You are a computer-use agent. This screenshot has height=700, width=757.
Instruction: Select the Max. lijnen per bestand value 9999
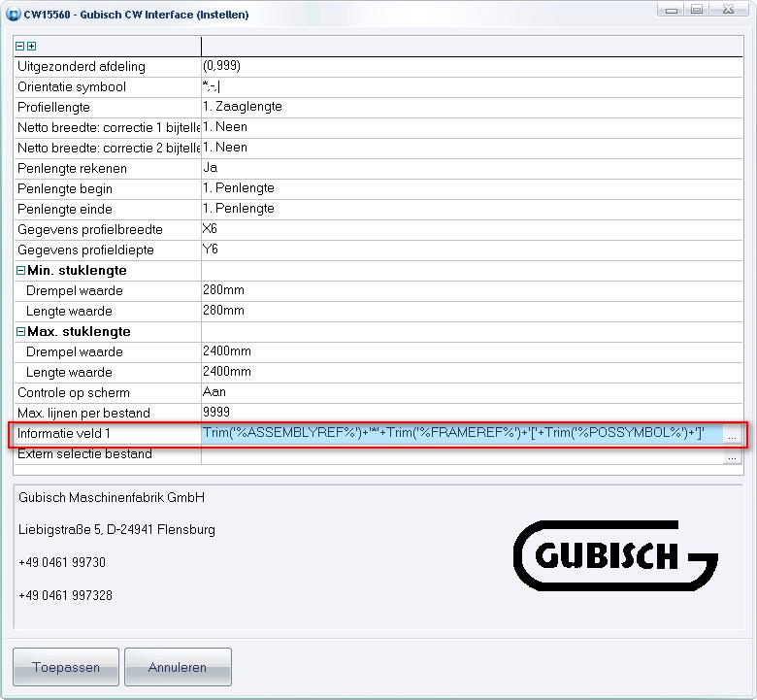(x=472, y=413)
